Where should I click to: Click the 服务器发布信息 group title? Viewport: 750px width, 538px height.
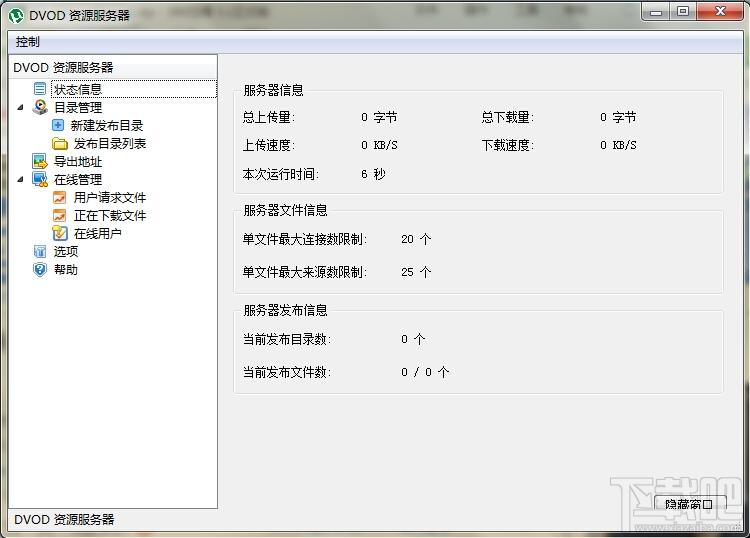click(x=285, y=310)
